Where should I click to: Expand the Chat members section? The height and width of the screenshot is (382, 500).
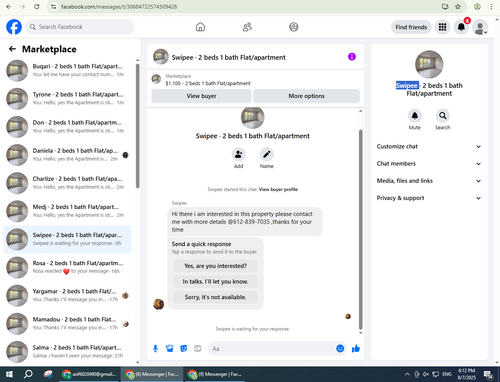429,164
